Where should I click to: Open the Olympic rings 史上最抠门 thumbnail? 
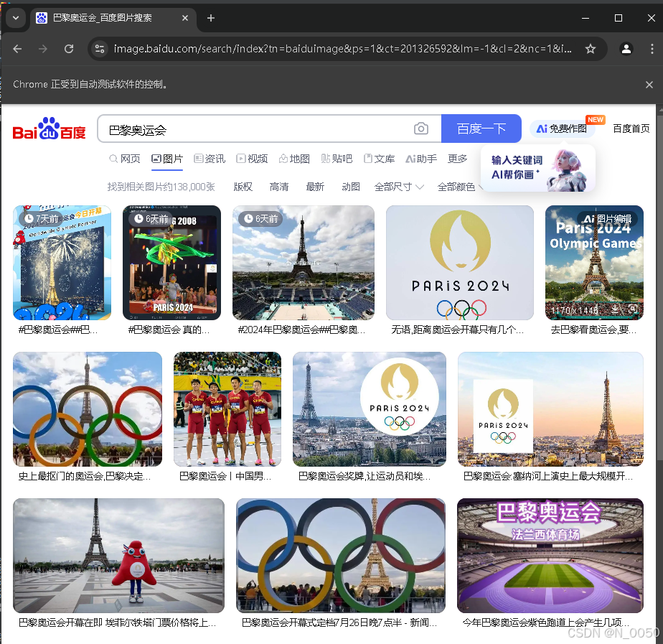click(88, 409)
